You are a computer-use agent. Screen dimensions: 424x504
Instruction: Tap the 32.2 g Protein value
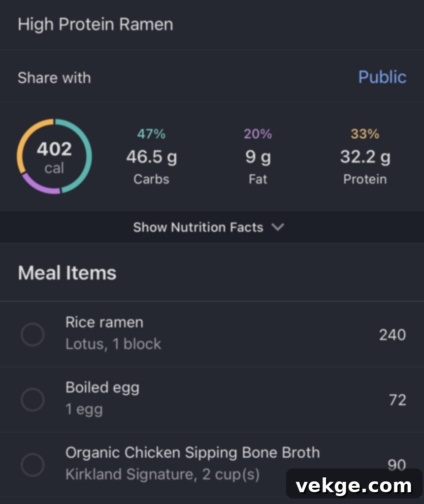(365, 157)
